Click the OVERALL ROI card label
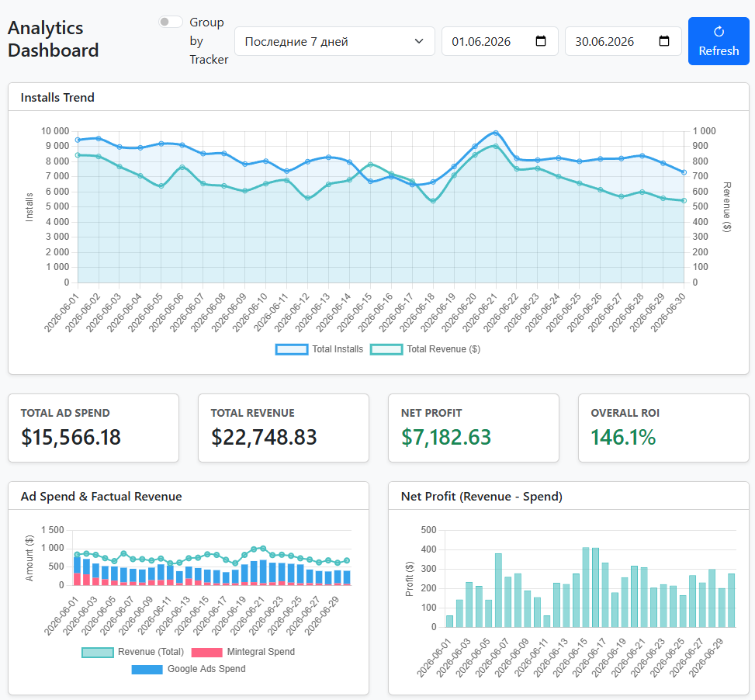The height and width of the screenshot is (700, 755). click(x=625, y=413)
